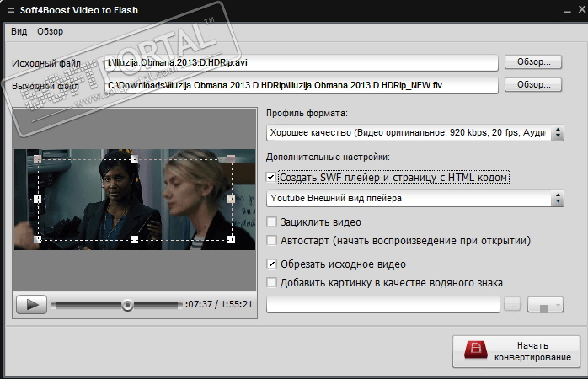
Task: Click the watermark image path field
Action: click(383, 304)
